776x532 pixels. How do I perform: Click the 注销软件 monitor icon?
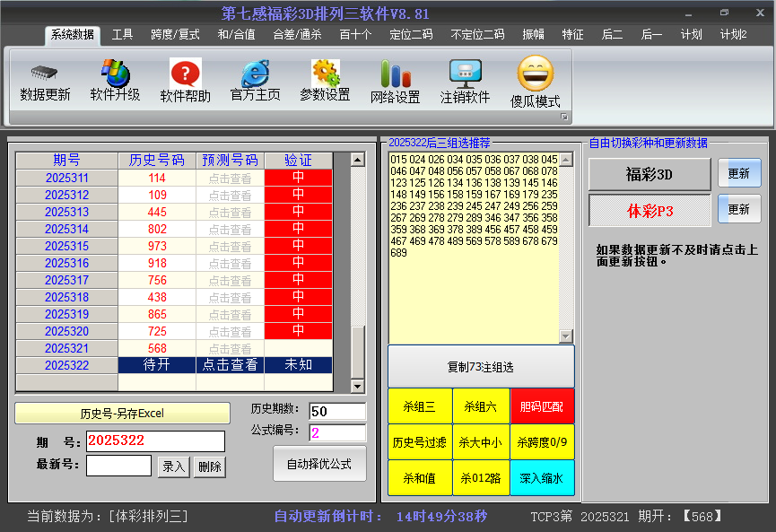pos(465,74)
